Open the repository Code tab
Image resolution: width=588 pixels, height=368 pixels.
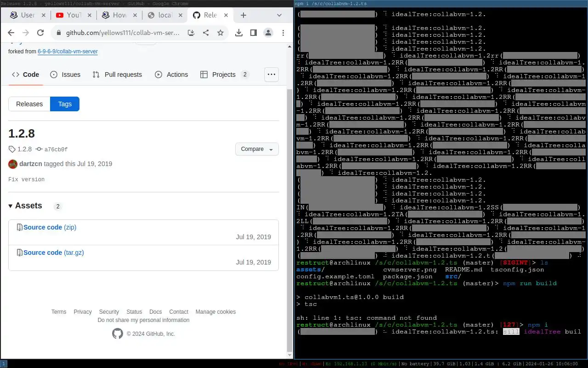click(x=26, y=75)
